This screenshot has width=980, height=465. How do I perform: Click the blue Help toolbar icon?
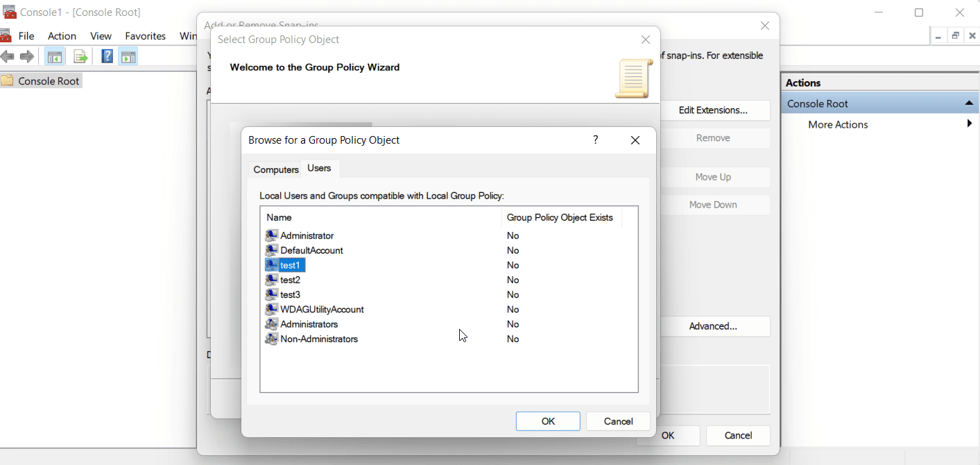tap(108, 57)
